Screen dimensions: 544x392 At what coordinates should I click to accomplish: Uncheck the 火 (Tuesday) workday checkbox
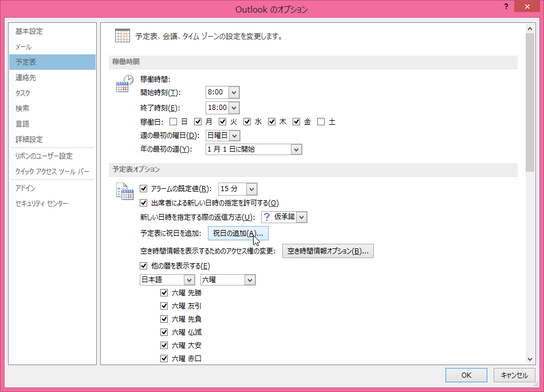(222, 122)
